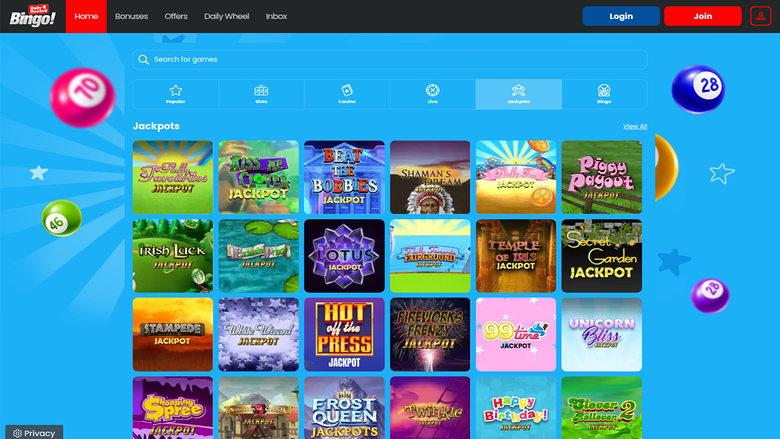780x439 pixels.
Task: Open the Privacy settings button
Action: [x=33, y=432]
